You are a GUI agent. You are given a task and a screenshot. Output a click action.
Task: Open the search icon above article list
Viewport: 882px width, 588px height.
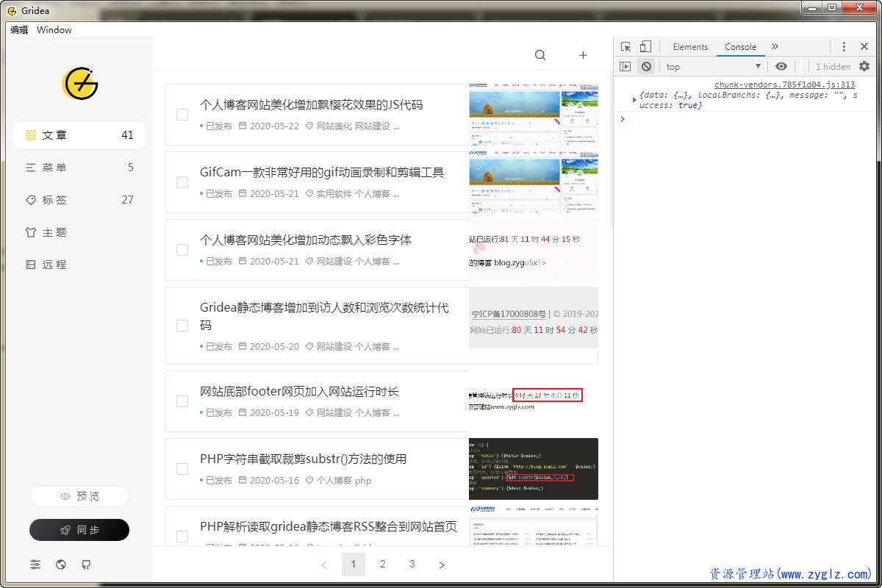click(x=540, y=55)
